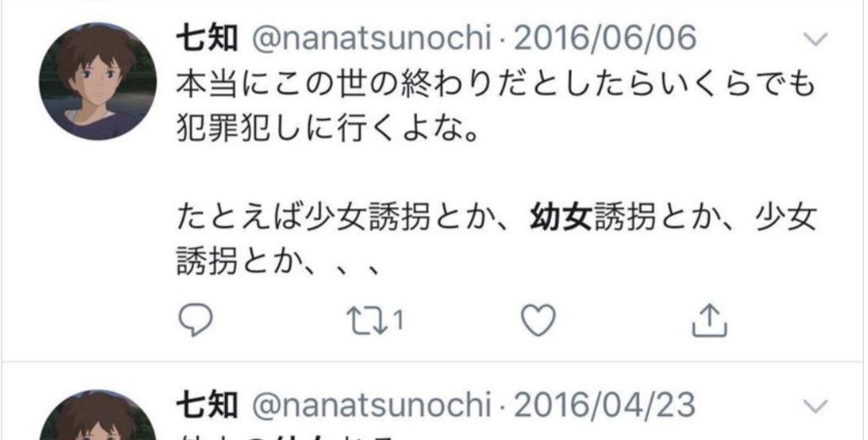Open the 七知 display name on the second tweet
The height and width of the screenshot is (440, 868).
pyautogui.click(x=207, y=405)
